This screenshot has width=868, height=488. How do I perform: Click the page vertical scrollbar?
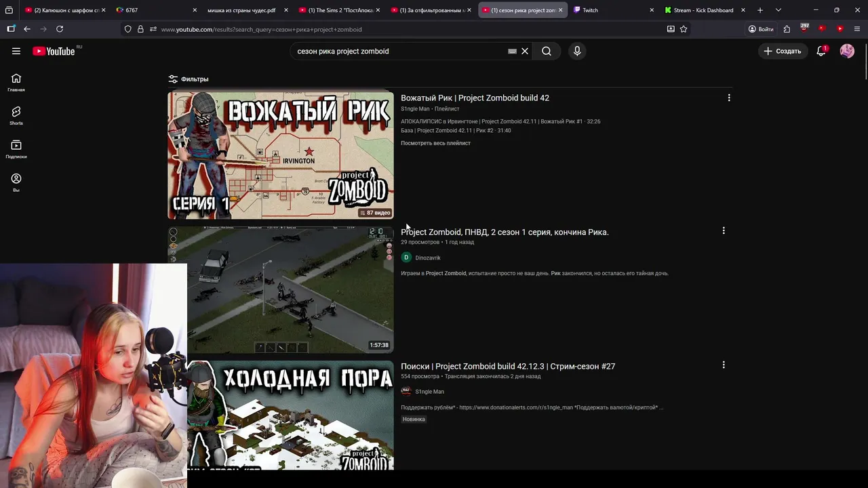pyautogui.click(x=865, y=62)
